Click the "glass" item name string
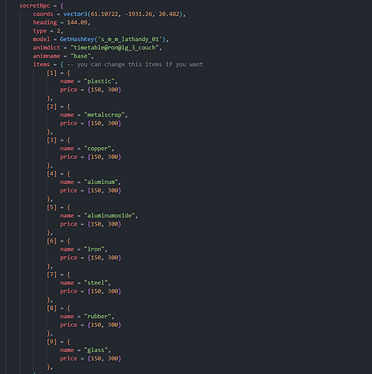Screen dimensions: 372x374 click(x=96, y=350)
